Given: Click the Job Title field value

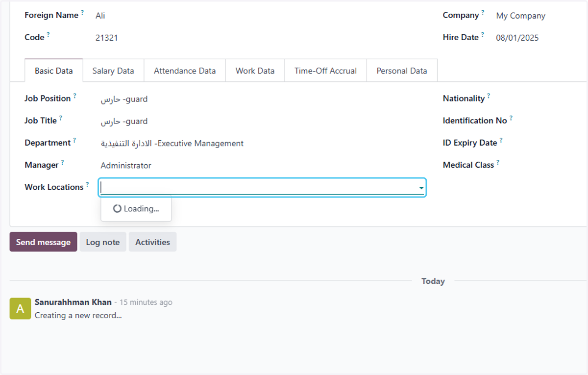Looking at the screenshot, I should [x=124, y=121].
